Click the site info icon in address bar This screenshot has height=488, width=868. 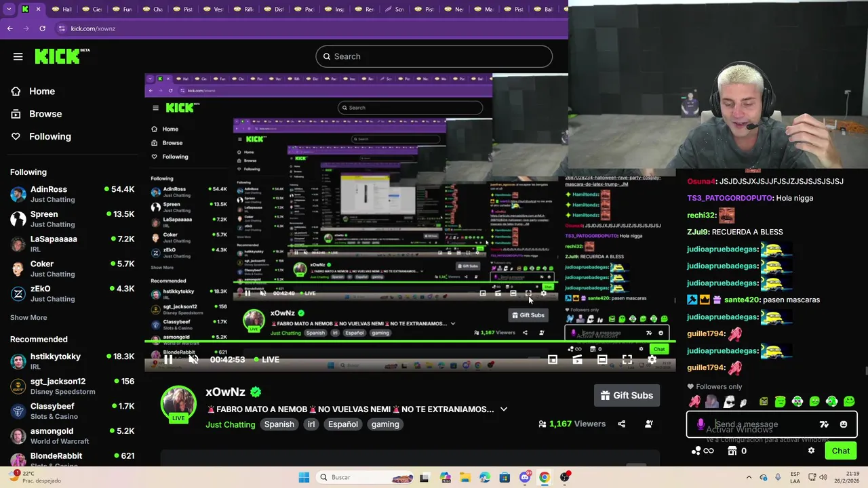62,28
